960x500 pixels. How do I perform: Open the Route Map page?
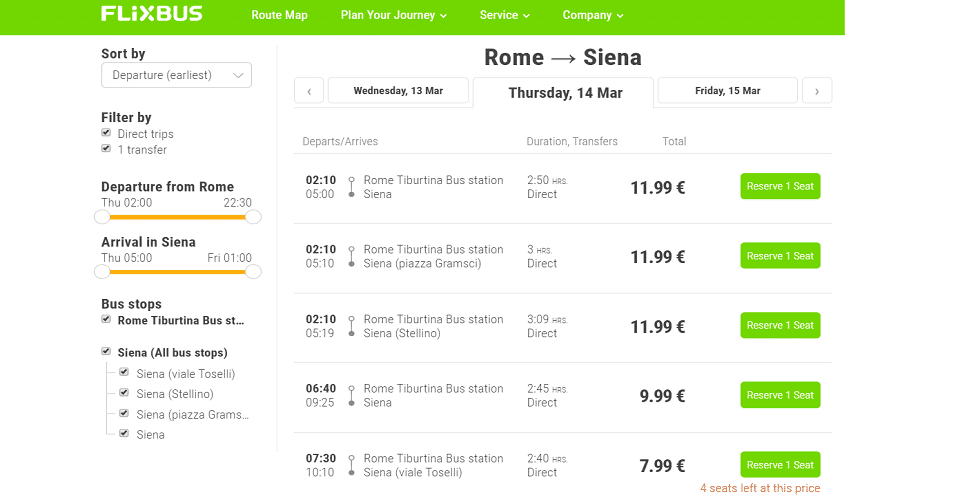point(279,15)
